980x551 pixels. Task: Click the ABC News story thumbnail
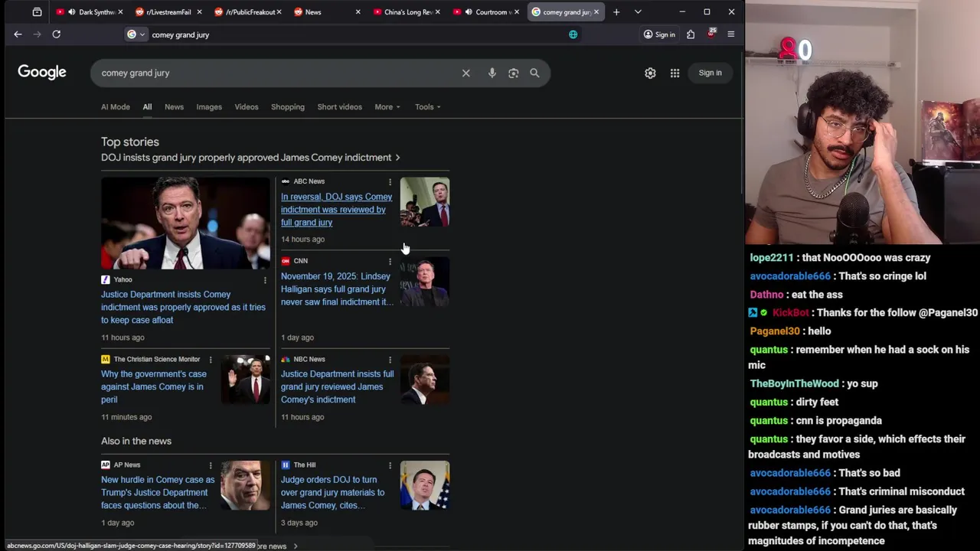tap(425, 202)
